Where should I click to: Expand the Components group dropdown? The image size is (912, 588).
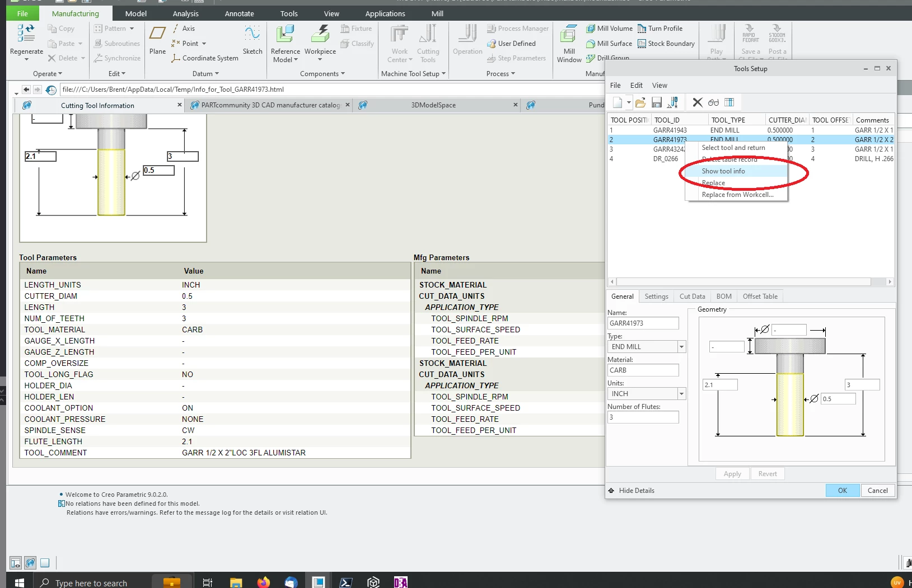click(x=322, y=74)
